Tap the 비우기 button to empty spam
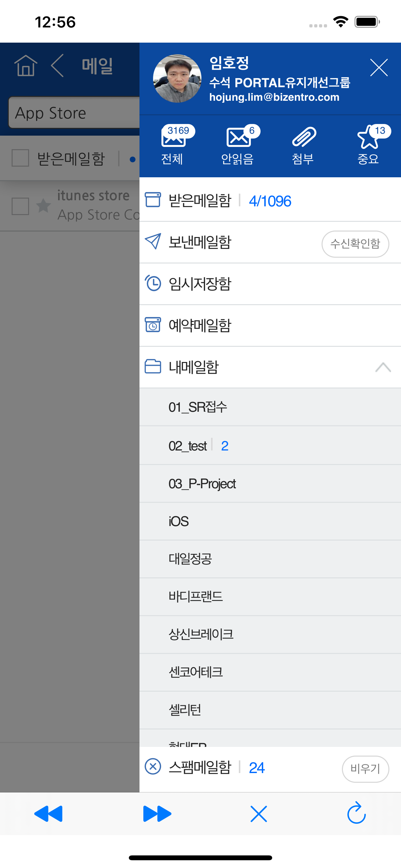Image resolution: width=401 pixels, height=868 pixels. click(365, 769)
